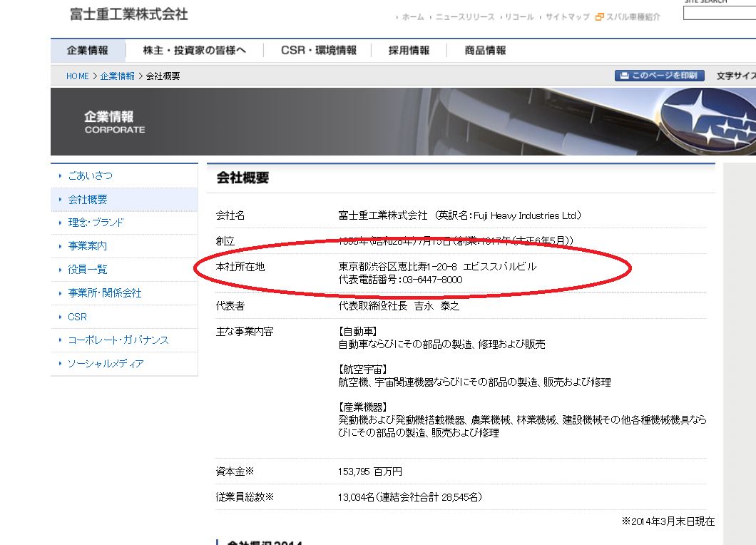The width and height of the screenshot is (756, 545).
Task: Click the 資本金※ row label
Action: click(x=235, y=472)
